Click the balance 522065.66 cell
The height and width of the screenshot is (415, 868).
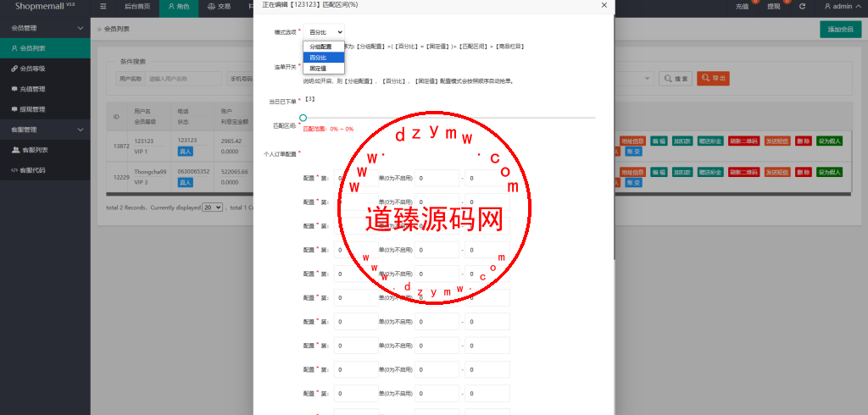click(x=234, y=172)
